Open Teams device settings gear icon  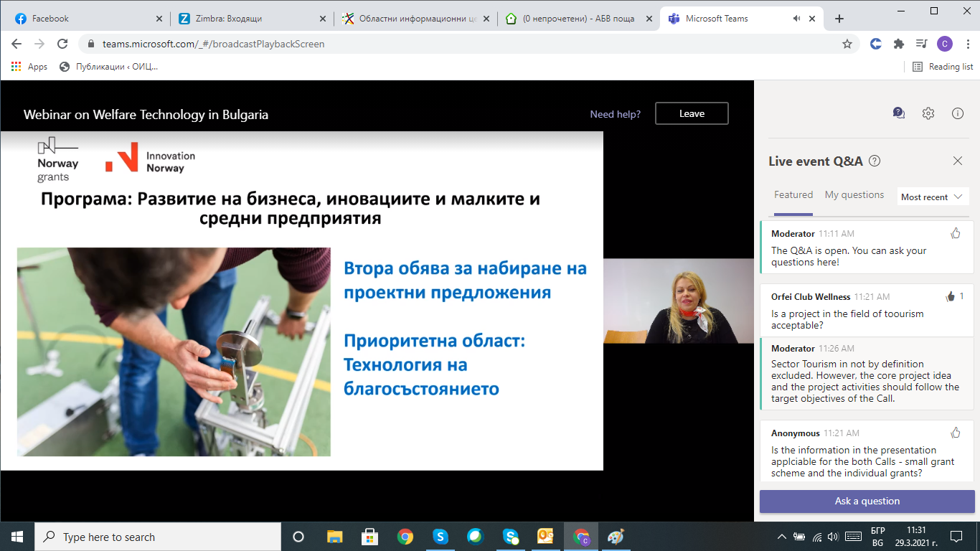coord(928,113)
